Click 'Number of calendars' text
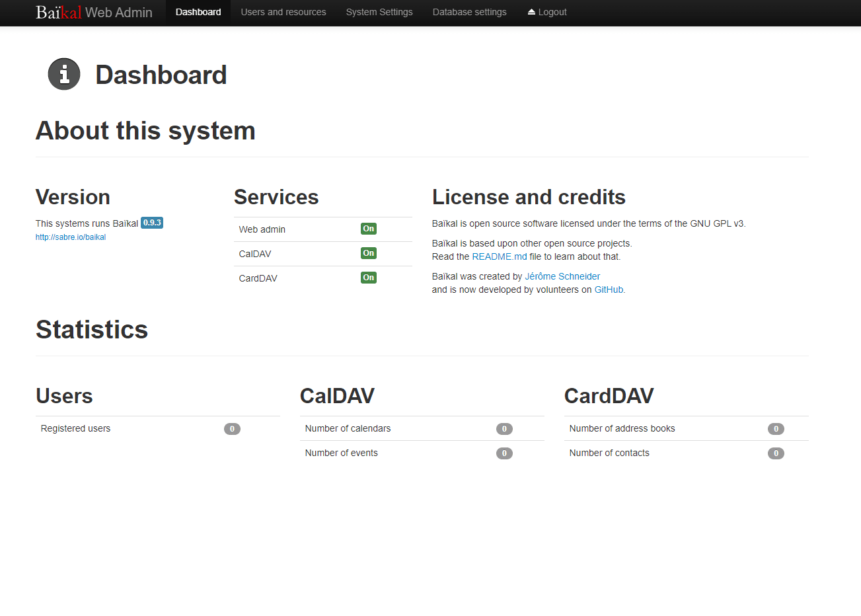The width and height of the screenshot is (861, 616). point(348,428)
